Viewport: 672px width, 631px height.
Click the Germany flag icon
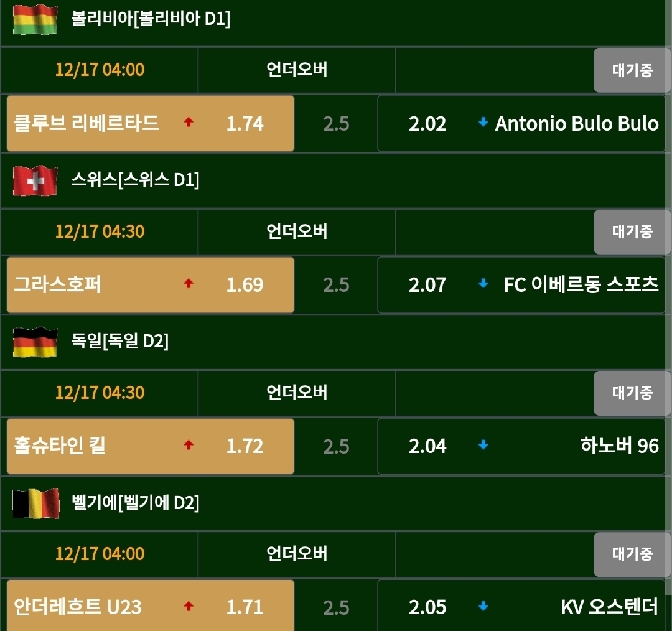pyautogui.click(x=35, y=342)
